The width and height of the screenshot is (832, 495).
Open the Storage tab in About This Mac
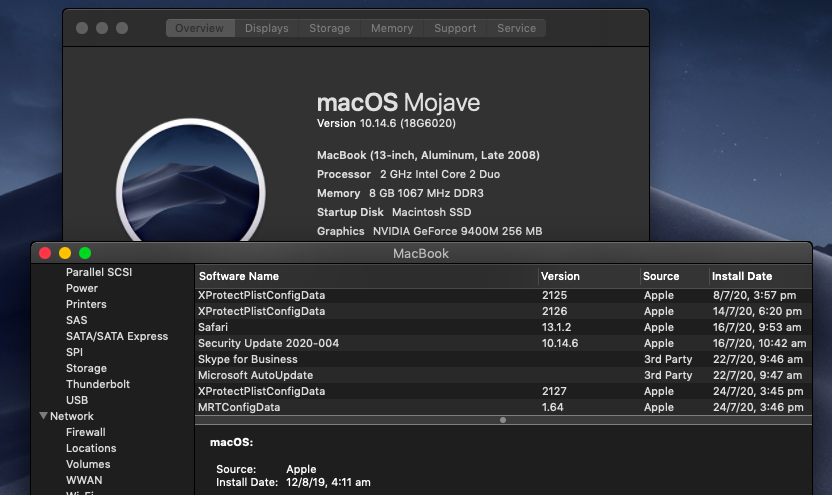pyautogui.click(x=330, y=28)
